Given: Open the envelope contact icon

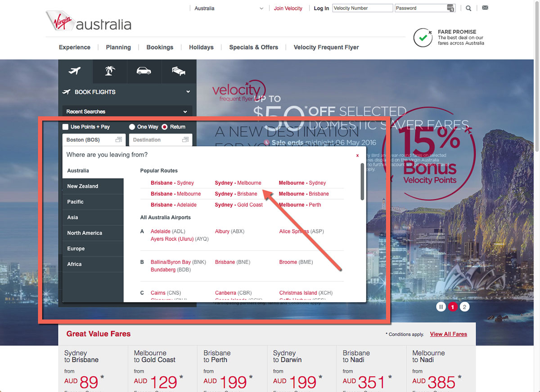Looking at the screenshot, I should 485,8.
